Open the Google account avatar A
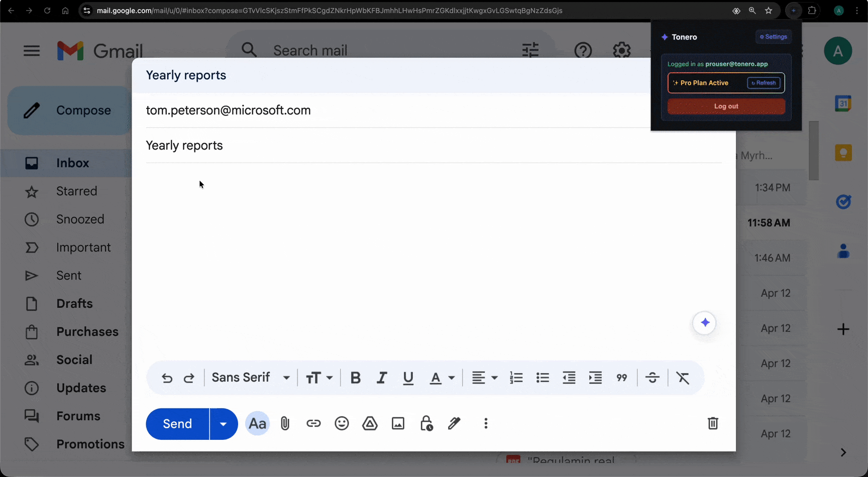 tap(838, 51)
